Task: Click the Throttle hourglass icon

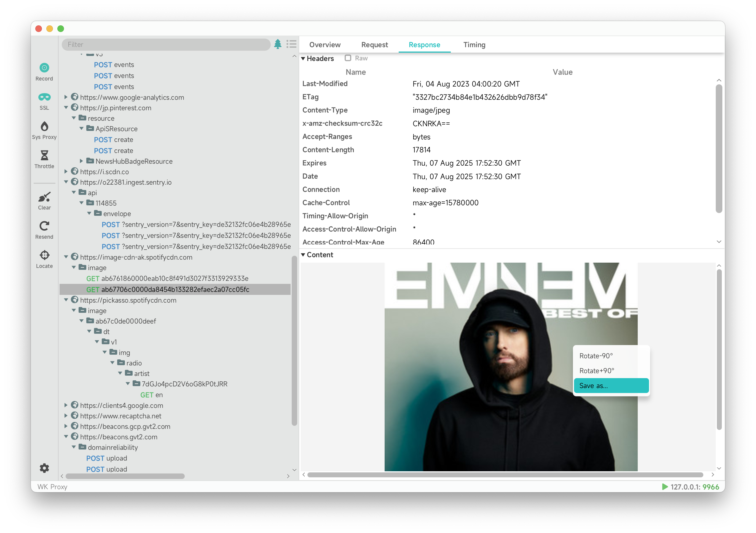Action: (x=44, y=155)
